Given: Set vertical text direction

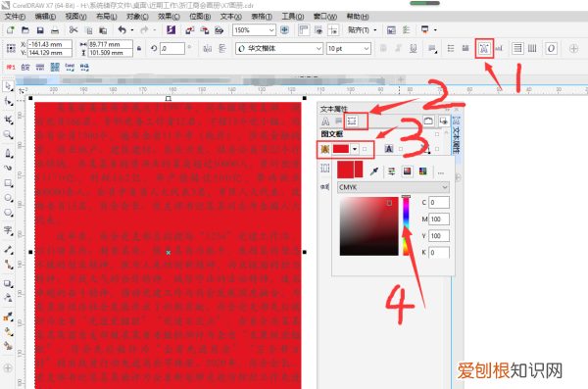Looking at the screenshot, I should click(532, 48).
